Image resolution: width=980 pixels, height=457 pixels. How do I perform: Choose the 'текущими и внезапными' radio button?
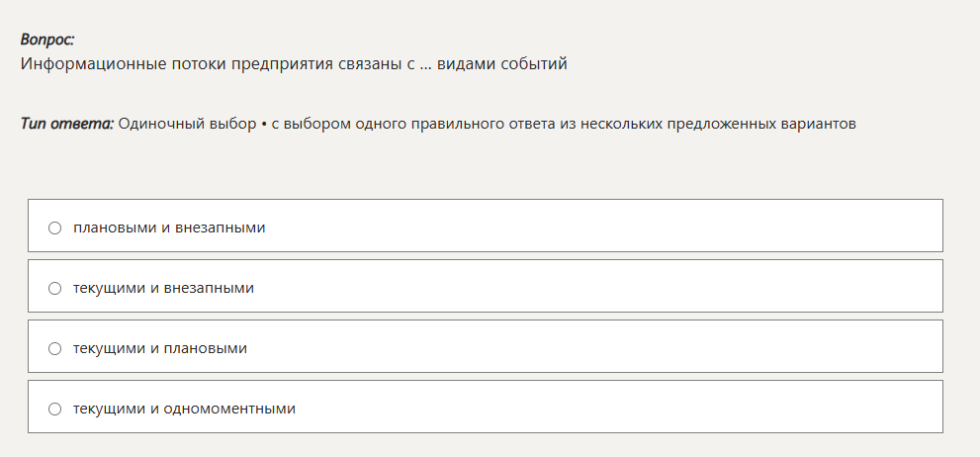(55, 288)
